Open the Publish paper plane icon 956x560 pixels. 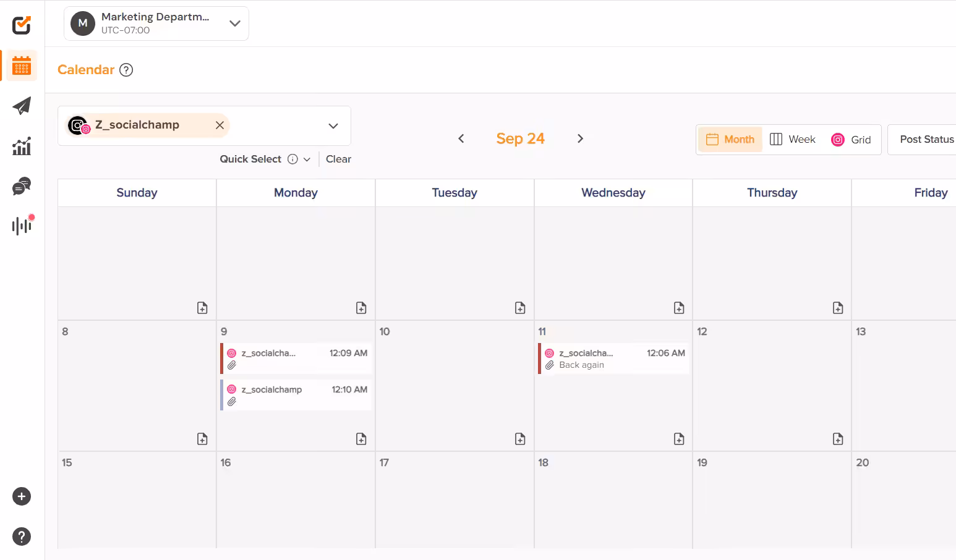(x=22, y=106)
